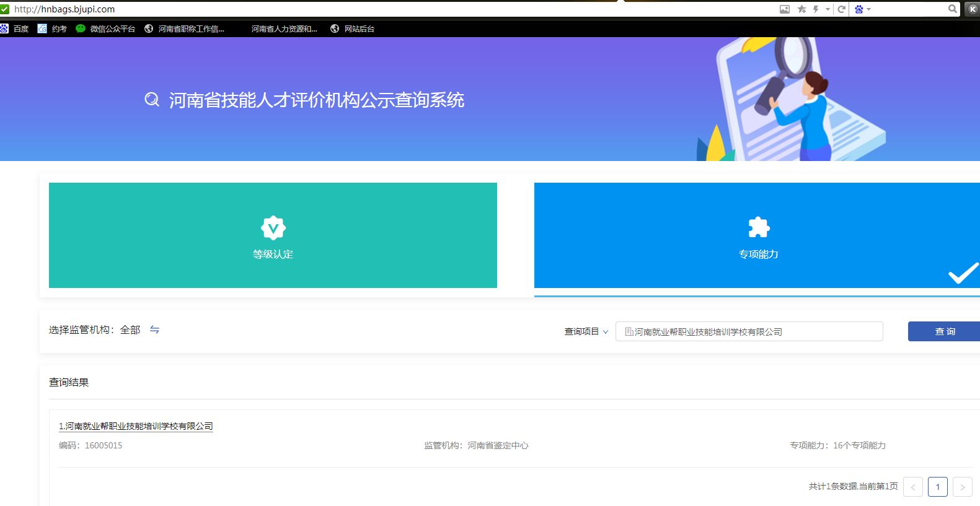Screen dimensions: 980x506
Task: Click the swap arrows icon beside 全部
Action: [154, 330]
